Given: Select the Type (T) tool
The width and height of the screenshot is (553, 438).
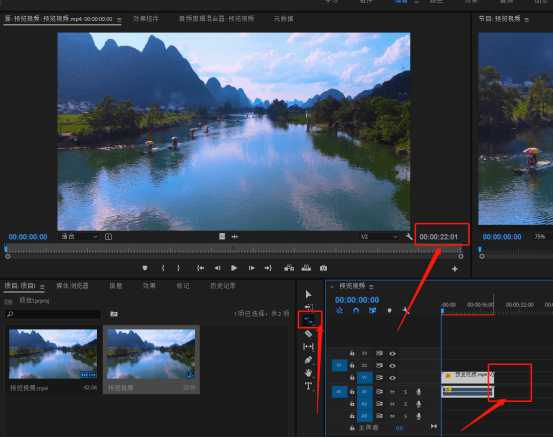Looking at the screenshot, I should coord(308,386).
